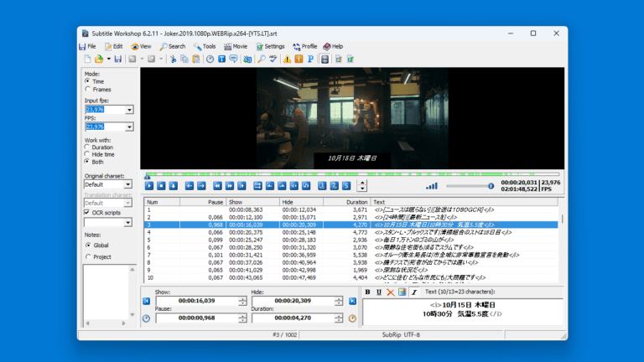The height and width of the screenshot is (362, 644).
Task: Click the player button labeled S
Action: (x=346, y=186)
